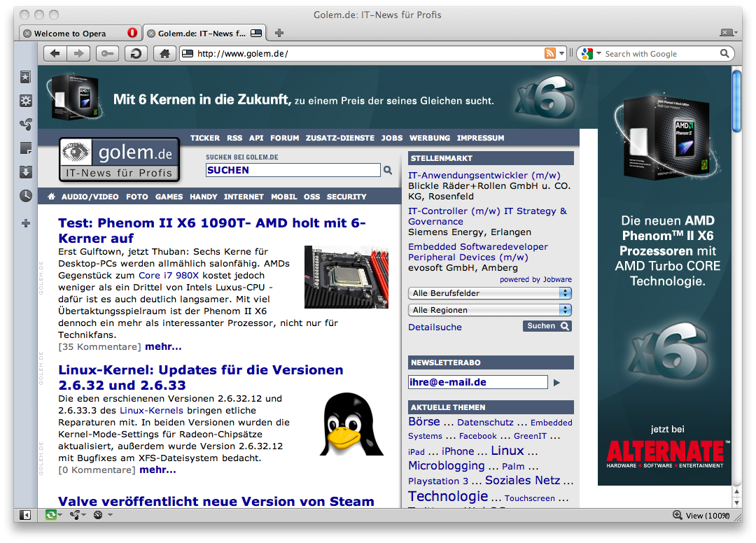
Task: Open the Detailsuche link
Action: tap(435, 327)
